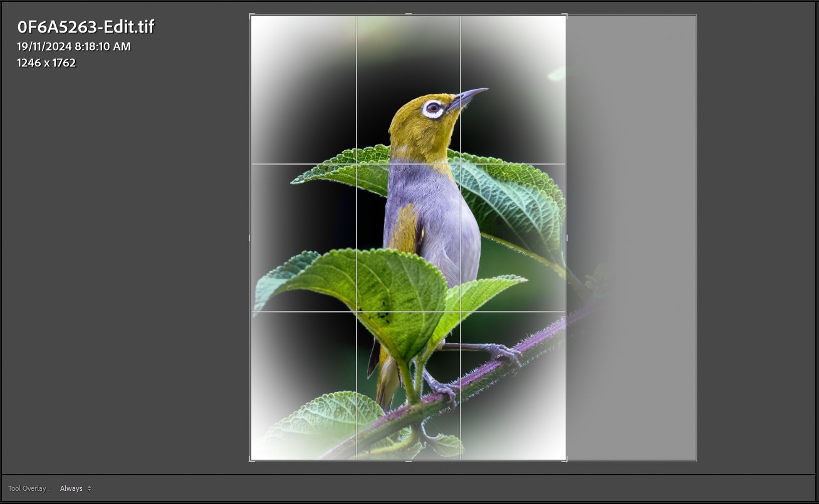Click the dimensions text 1246 x 1762

[x=46, y=63]
